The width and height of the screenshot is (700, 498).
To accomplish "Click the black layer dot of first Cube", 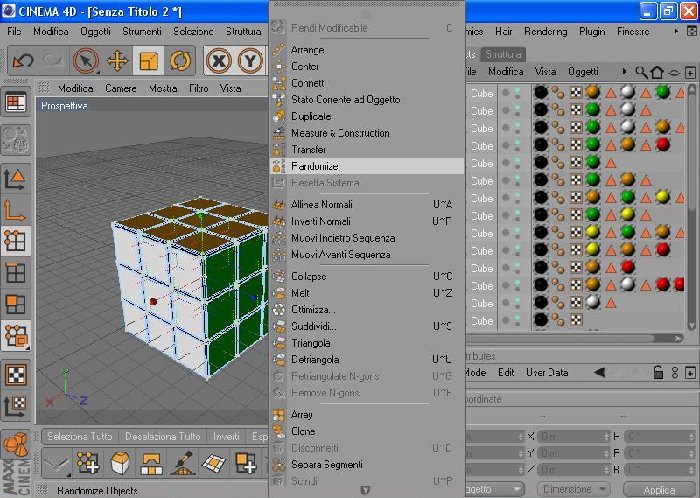I will tap(541, 92).
